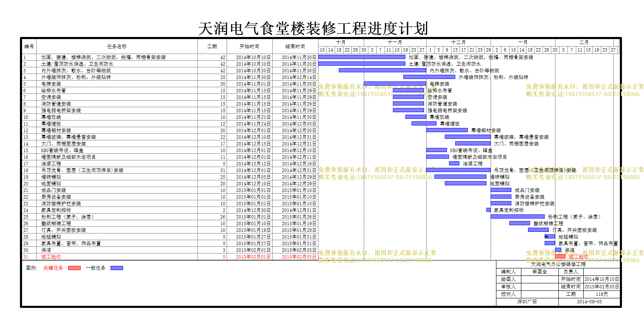Viewport: 644px width, 327px height.
Task: Click the 工期 column header in the table
Action: click(212, 47)
